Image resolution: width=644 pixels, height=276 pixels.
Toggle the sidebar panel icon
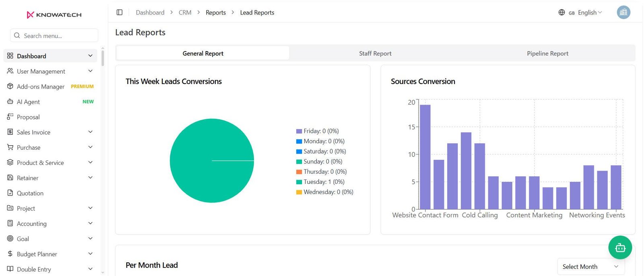120,12
